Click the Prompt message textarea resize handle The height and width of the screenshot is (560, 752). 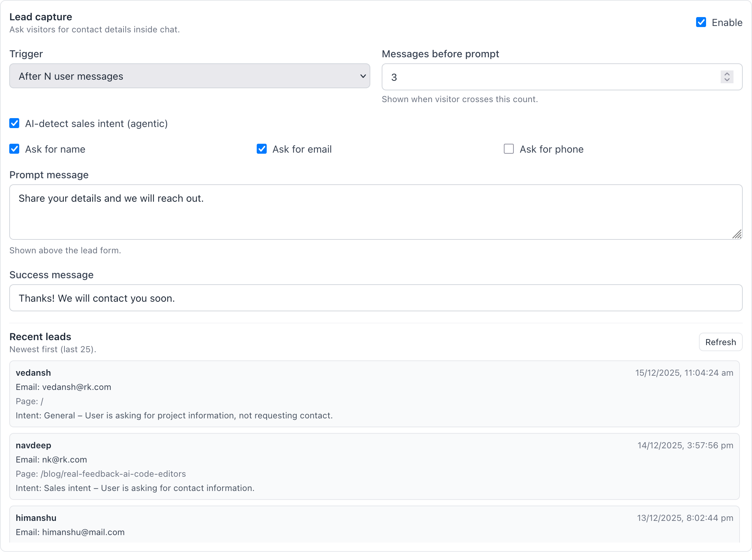pos(737,234)
